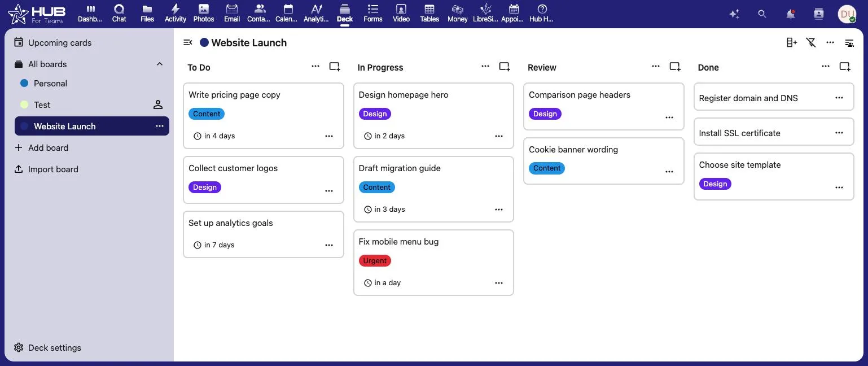Viewport: 868px width, 366px height.
Task: Open Cookie banner wording card menu
Action: (x=669, y=172)
